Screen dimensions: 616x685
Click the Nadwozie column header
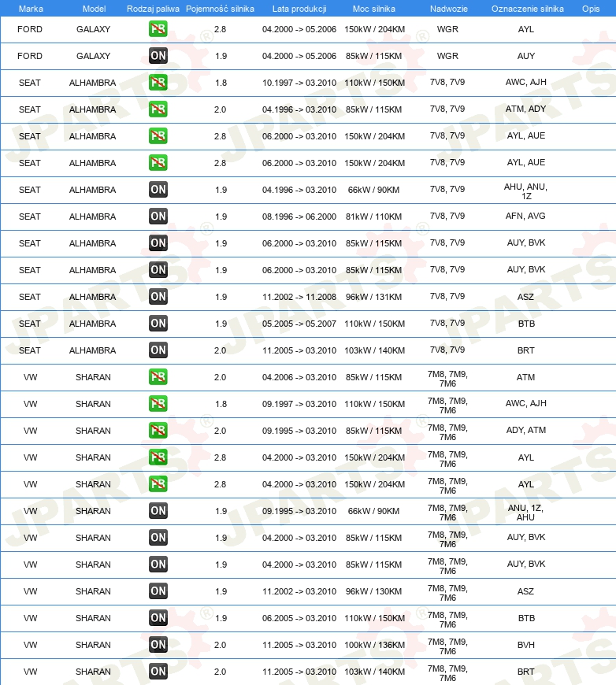pyautogui.click(x=448, y=9)
